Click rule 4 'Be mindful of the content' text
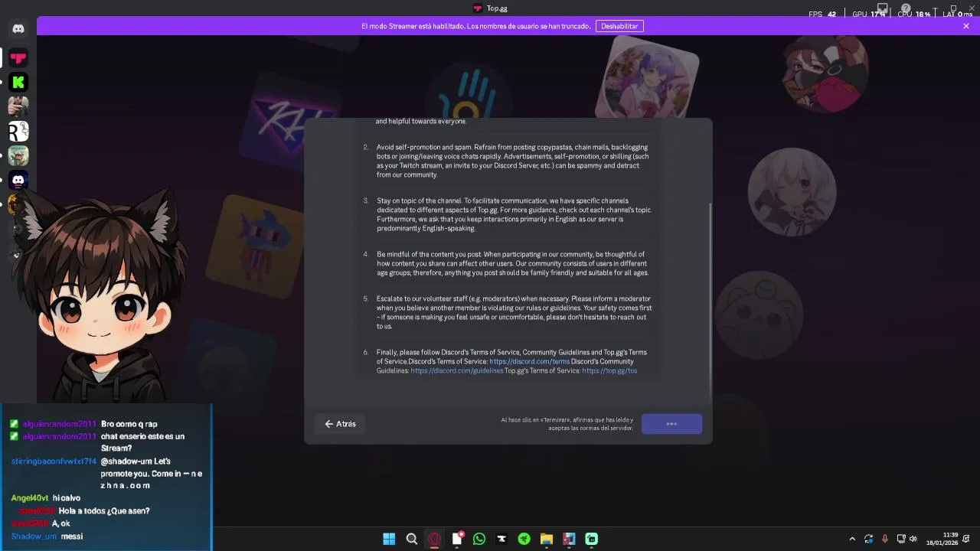Image resolution: width=980 pixels, height=551 pixels. 513,263
